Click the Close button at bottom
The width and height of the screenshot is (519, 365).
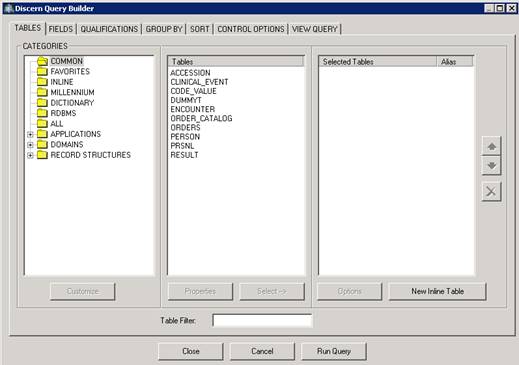(191, 351)
